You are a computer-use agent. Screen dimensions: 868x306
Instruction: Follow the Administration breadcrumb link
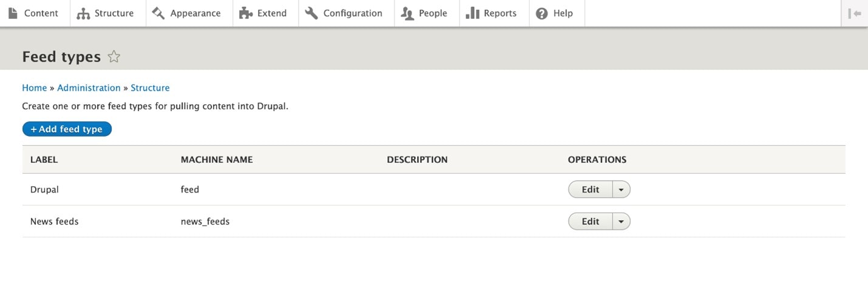89,88
